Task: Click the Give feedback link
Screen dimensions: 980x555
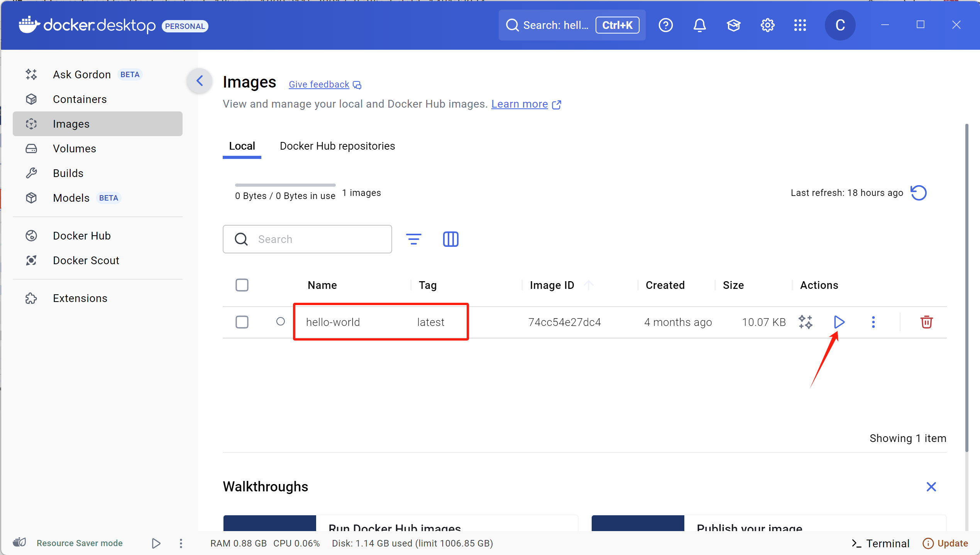Action: pyautogui.click(x=319, y=84)
